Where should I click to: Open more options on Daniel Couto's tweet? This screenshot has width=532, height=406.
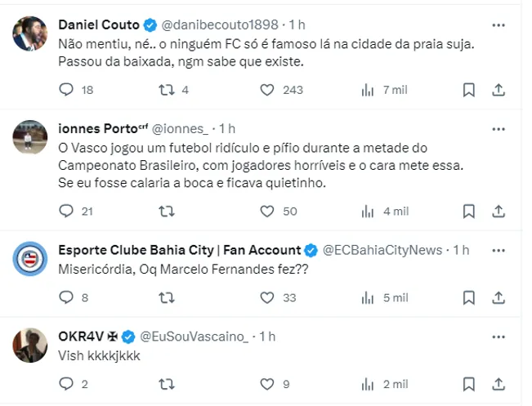[498, 25]
